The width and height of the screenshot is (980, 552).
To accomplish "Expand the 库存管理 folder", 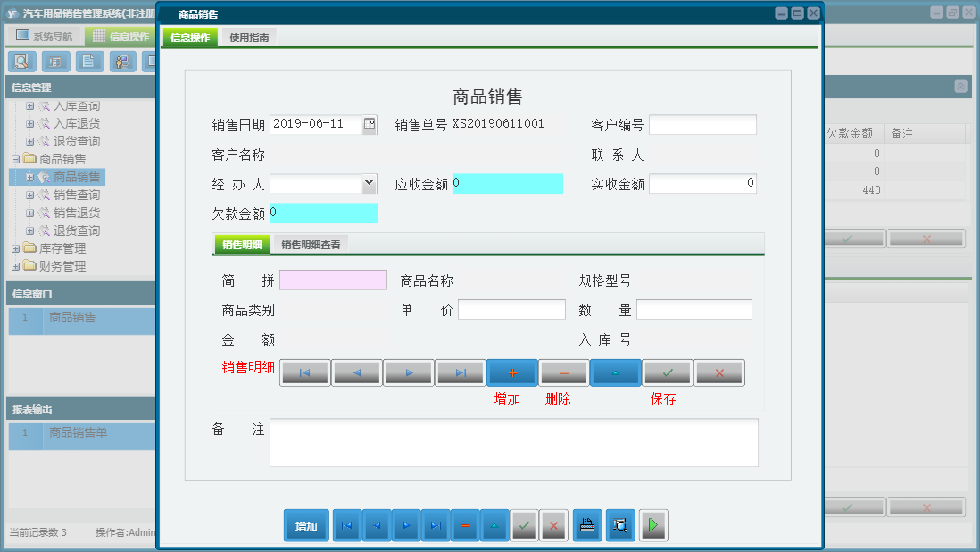I will [16, 249].
